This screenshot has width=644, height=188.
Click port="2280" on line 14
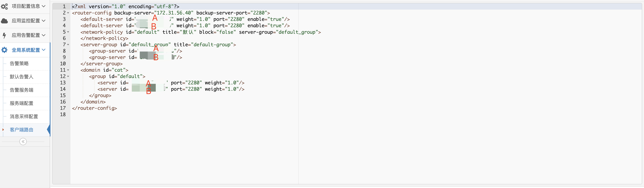pyautogui.click(x=186, y=89)
